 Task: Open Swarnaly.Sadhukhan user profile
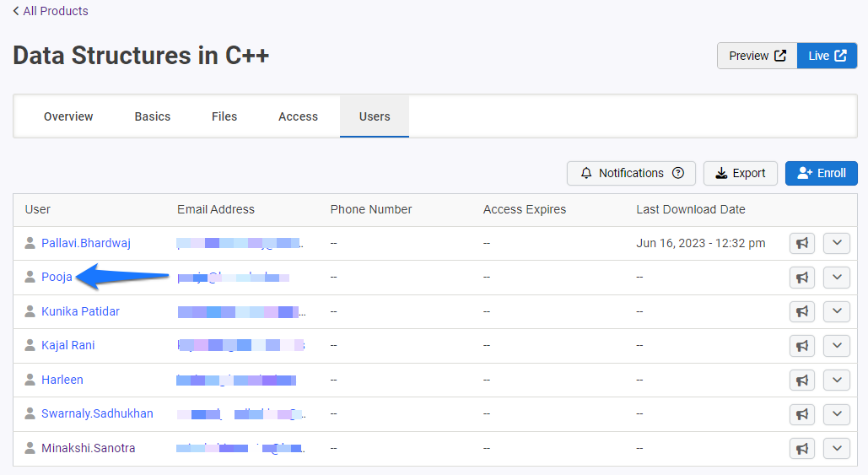click(x=97, y=413)
